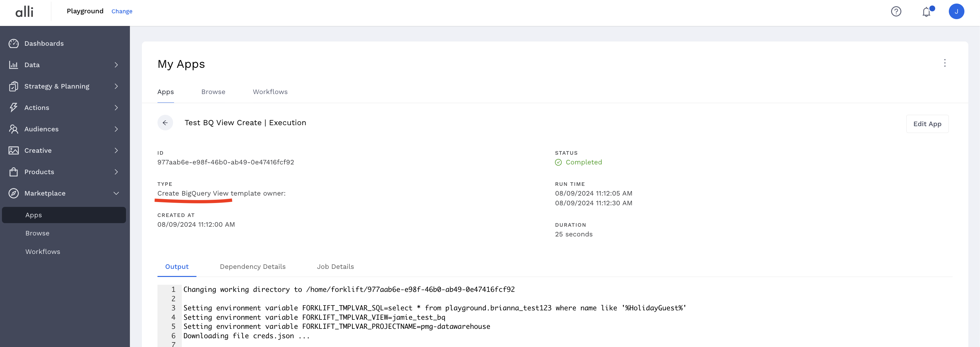Click the Edit App button
The height and width of the screenshot is (347, 980).
pyautogui.click(x=927, y=124)
